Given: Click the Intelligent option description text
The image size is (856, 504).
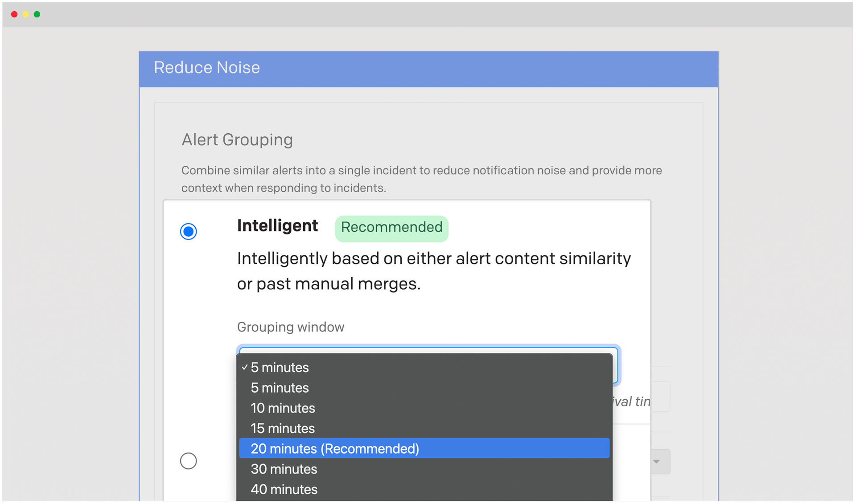Looking at the screenshot, I should point(433,271).
